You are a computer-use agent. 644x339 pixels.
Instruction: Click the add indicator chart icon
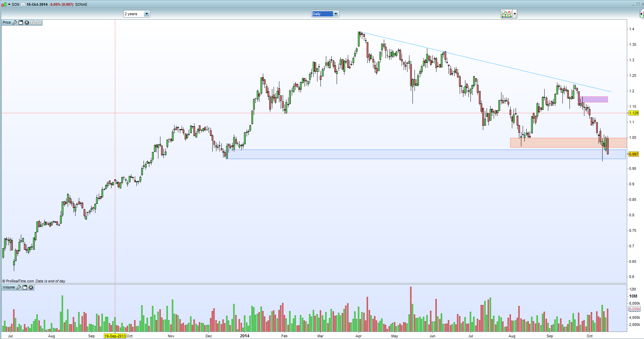506,14
